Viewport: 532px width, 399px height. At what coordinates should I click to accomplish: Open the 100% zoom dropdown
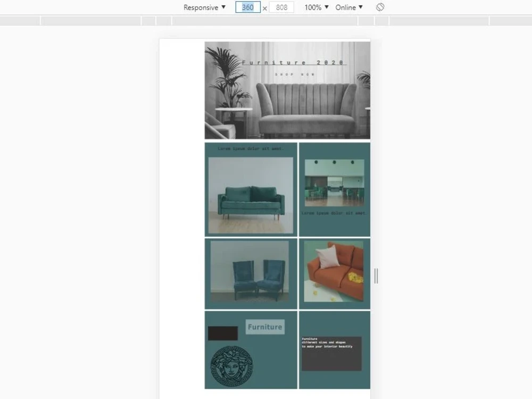click(x=316, y=7)
